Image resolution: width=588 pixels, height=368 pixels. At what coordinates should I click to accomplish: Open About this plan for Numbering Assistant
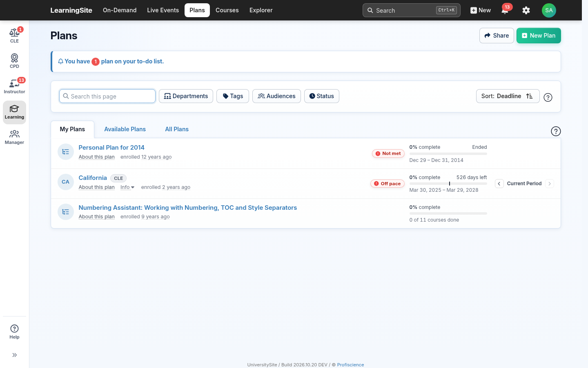(x=96, y=217)
